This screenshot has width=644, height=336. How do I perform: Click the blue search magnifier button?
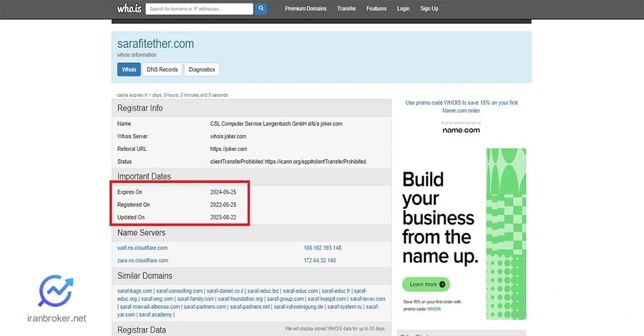(x=261, y=9)
